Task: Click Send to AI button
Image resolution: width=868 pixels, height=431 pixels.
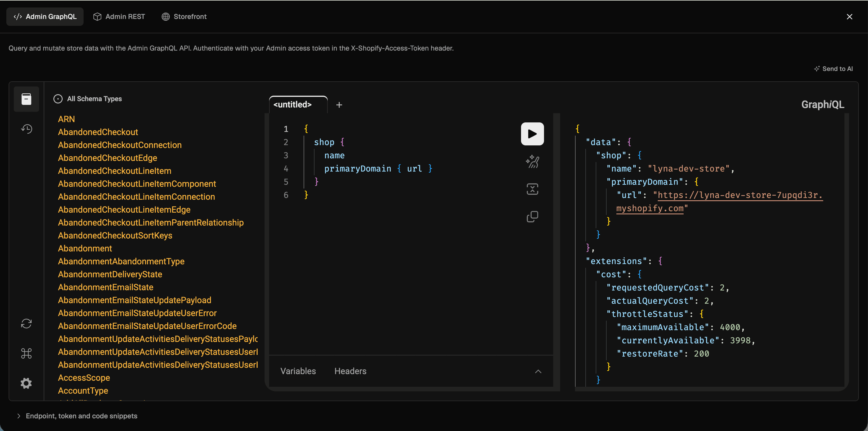Action: [x=833, y=69]
